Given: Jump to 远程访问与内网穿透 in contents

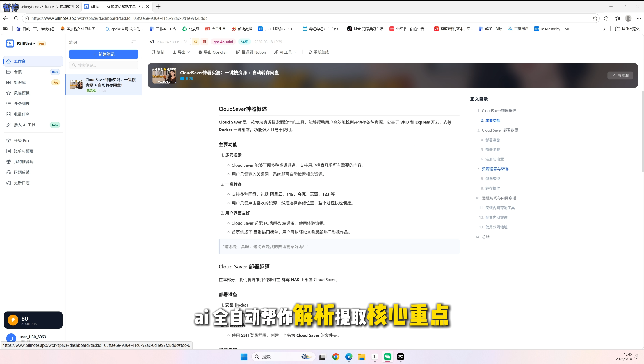Looking at the screenshot, I should [x=499, y=198].
